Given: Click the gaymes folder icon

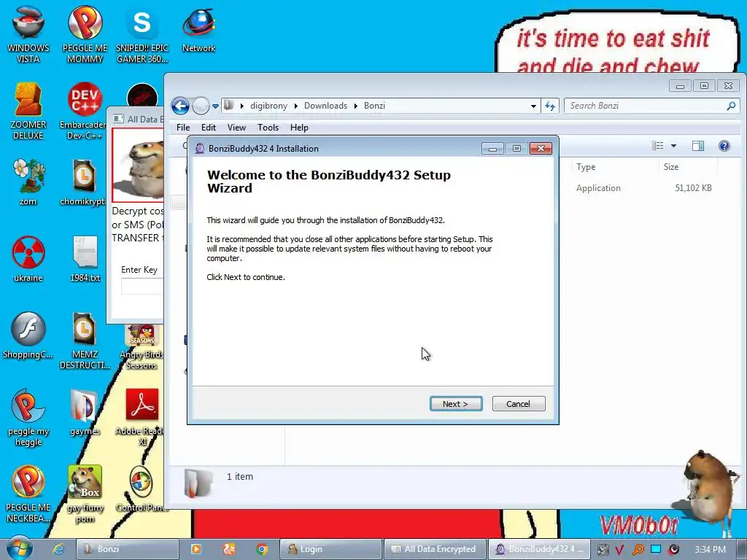Looking at the screenshot, I should (85, 413).
